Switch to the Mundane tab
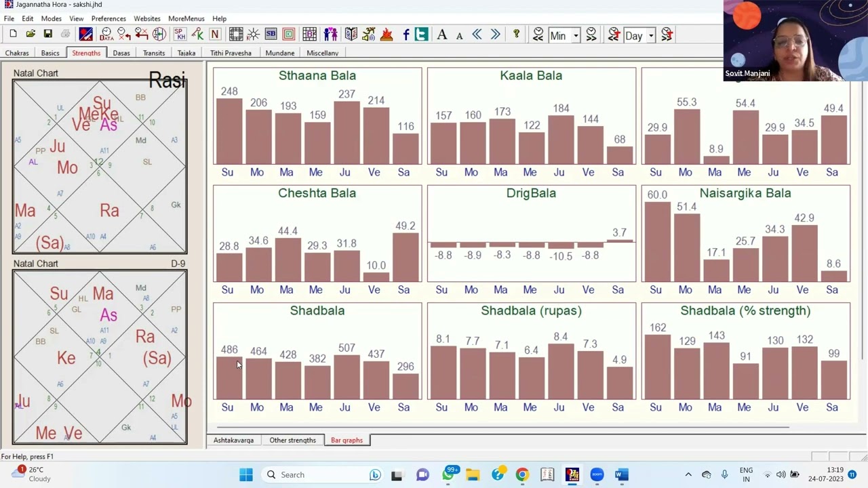 click(280, 53)
